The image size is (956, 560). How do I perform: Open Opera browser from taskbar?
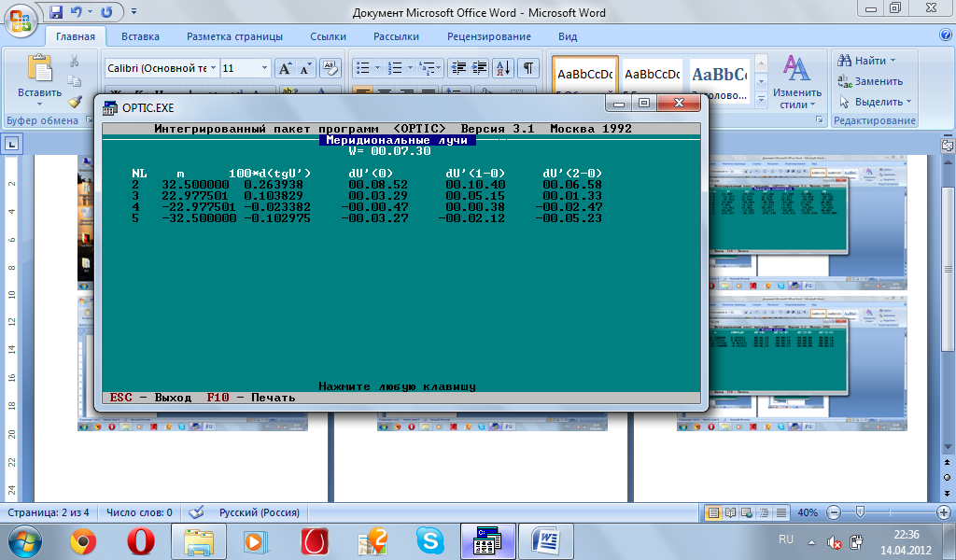point(140,541)
